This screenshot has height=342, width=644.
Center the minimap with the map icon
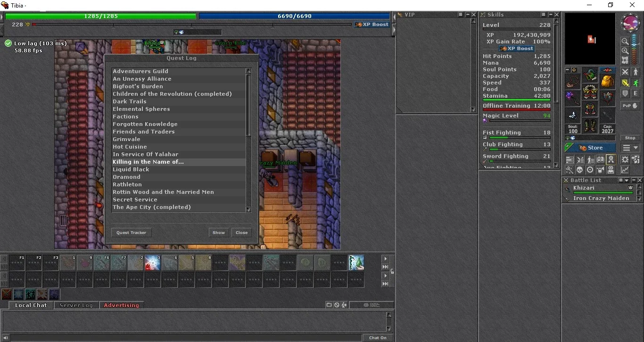click(625, 60)
